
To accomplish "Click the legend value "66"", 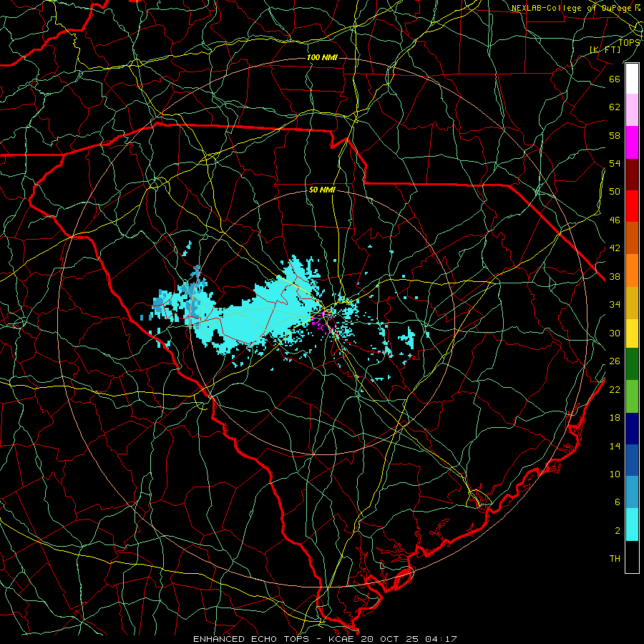I will (615, 79).
